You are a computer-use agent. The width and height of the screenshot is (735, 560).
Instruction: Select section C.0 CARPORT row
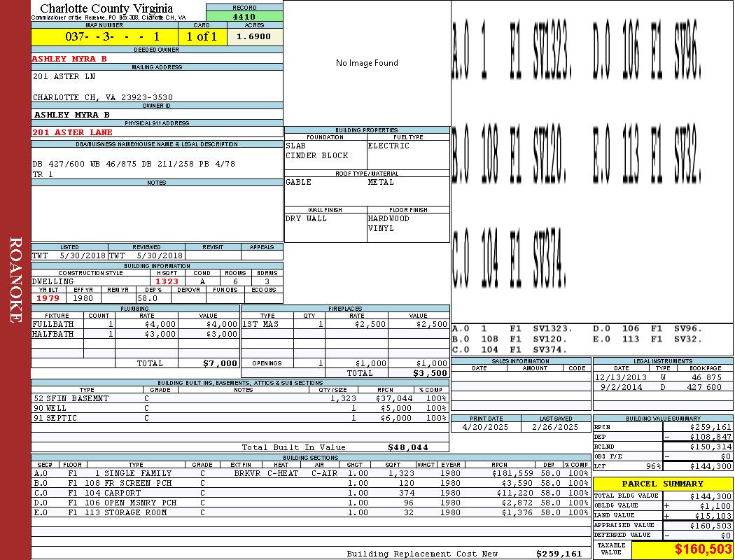(x=311, y=493)
